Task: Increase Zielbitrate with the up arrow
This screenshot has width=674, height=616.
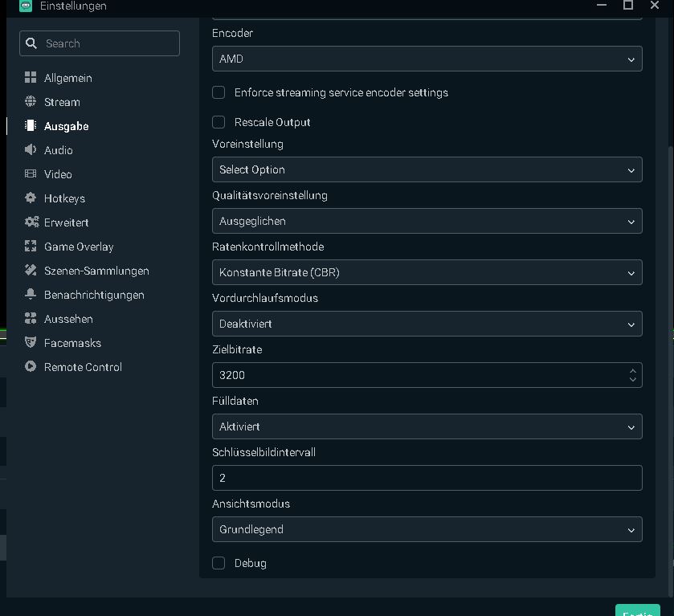Action: coord(633,370)
